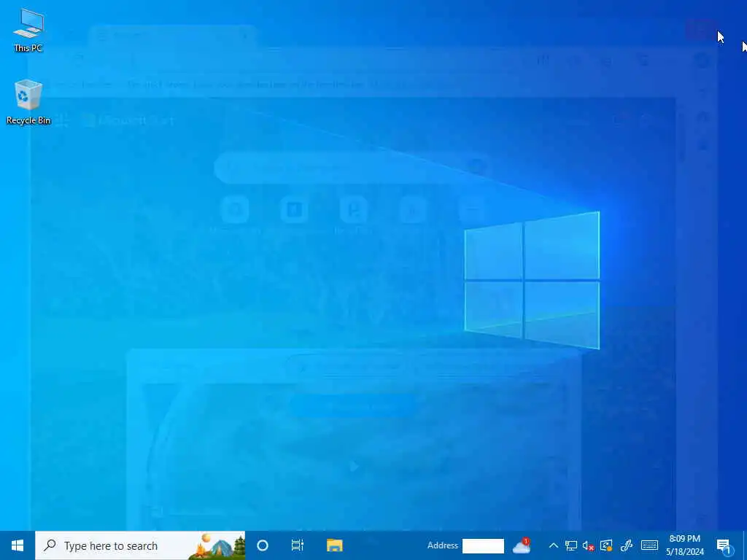Select the This PC desktop icon

coord(28,30)
